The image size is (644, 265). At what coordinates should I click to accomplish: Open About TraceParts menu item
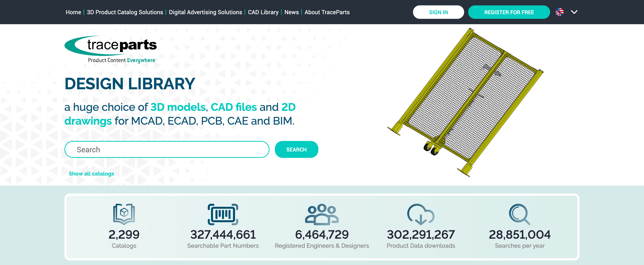pyautogui.click(x=327, y=12)
